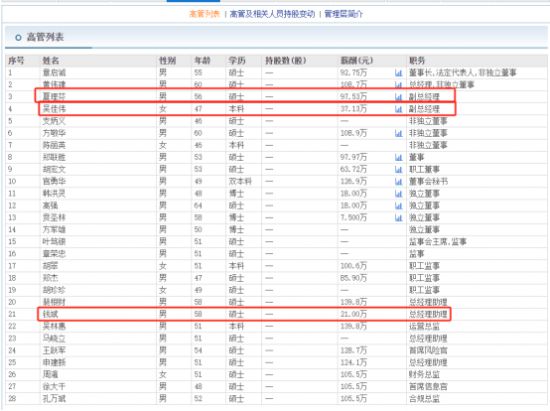Click chart icon next to 37.13万
The width and height of the screenshot is (550, 411).
tap(398, 109)
